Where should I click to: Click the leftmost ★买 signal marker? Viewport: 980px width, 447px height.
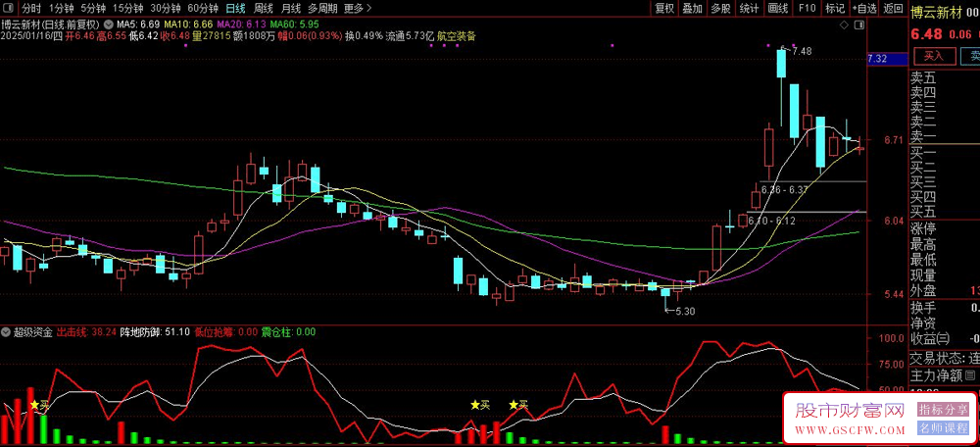(39, 405)
